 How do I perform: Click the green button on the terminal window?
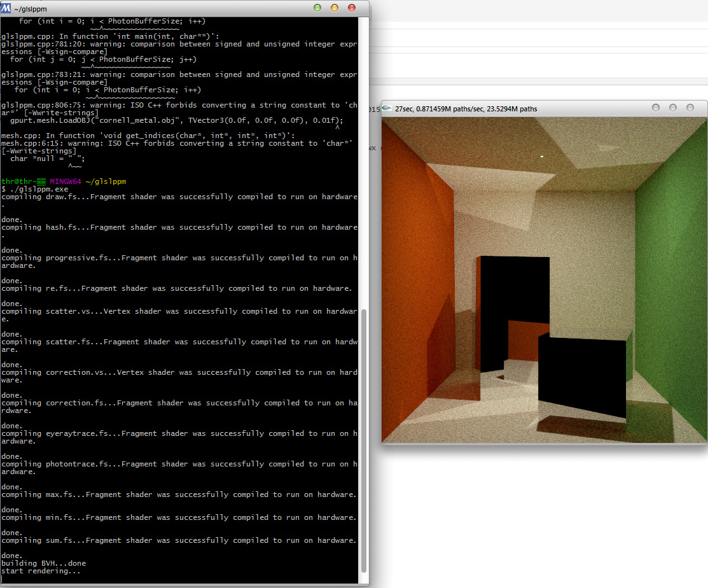(x=317, y=8)
